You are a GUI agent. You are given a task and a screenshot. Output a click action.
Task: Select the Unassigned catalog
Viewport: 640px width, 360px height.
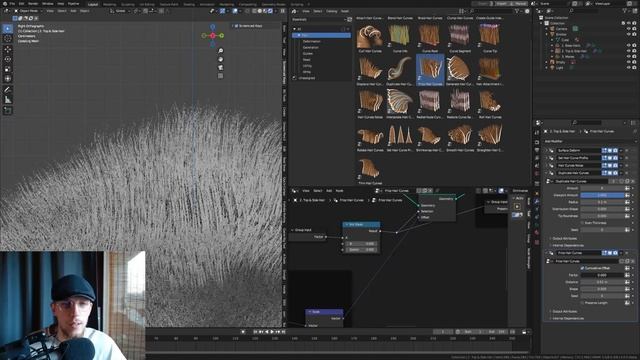(307, 78)
